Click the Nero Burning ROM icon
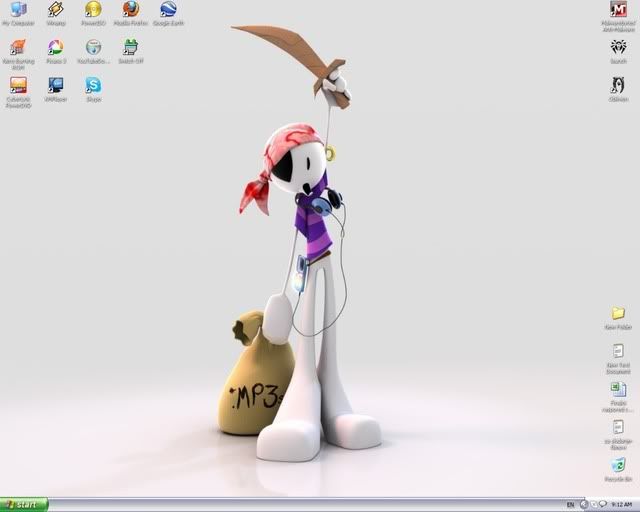The height and width of the screenshot is (512, 640). 18,48
